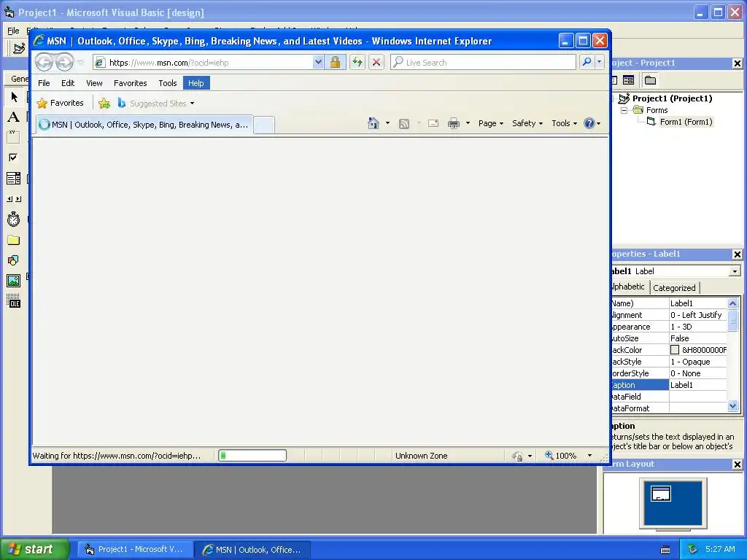Viewport: 747px width, 560px height.
Task: Select the Timer stopwatch tool in toolbox
Action: 14,219
